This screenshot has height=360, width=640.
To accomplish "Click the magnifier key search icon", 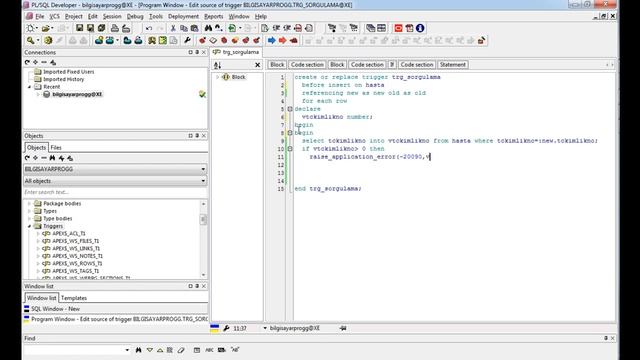I will (x=31, y=40).
